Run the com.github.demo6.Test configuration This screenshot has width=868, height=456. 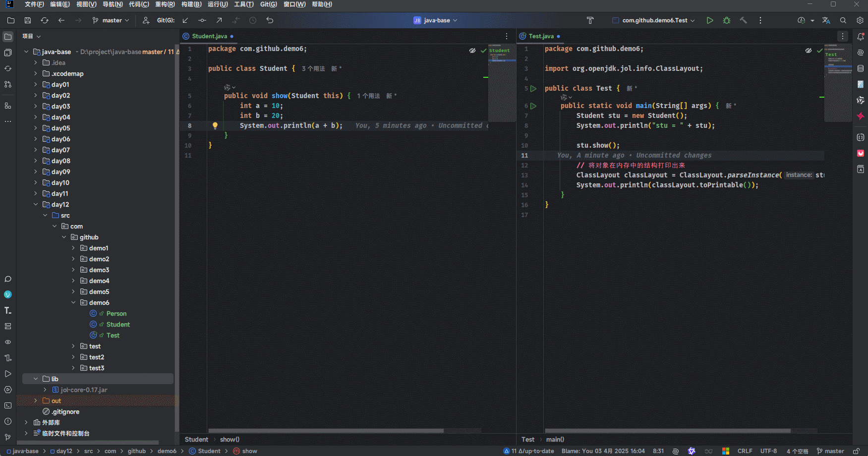(x=710, y=20)
